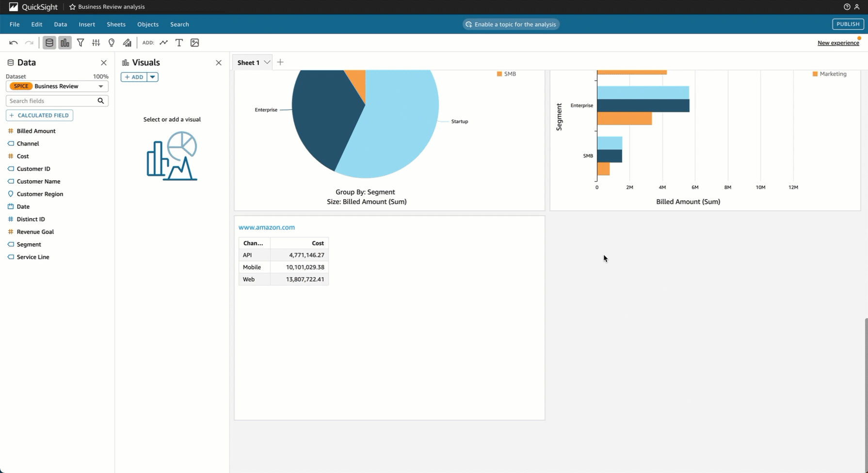This screenshot has width=868, height=473.
Task: Add an image via picture icon
Action: [194, 43]
